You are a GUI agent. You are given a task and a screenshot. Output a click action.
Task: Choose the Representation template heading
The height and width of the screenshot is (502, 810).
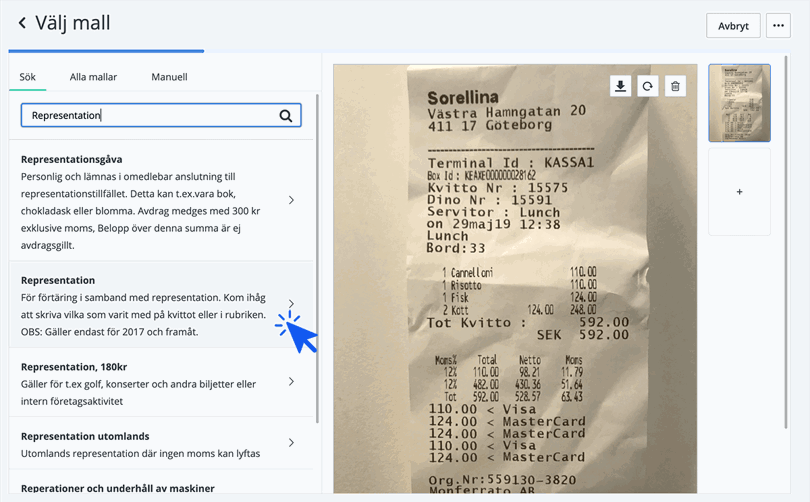[58, 280]
